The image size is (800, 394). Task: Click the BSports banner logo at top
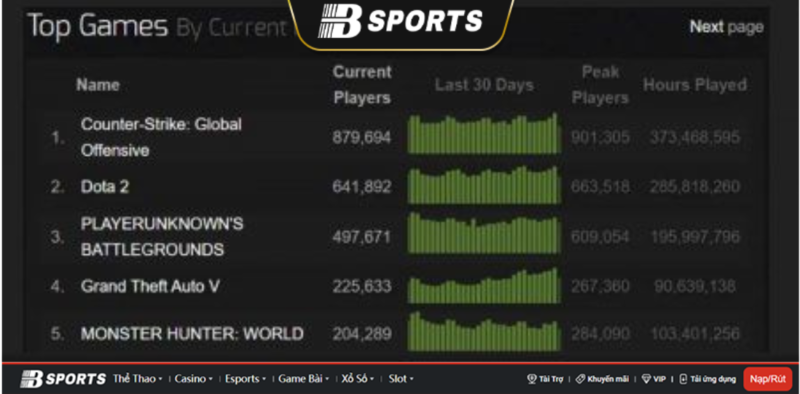coord(401,20)
